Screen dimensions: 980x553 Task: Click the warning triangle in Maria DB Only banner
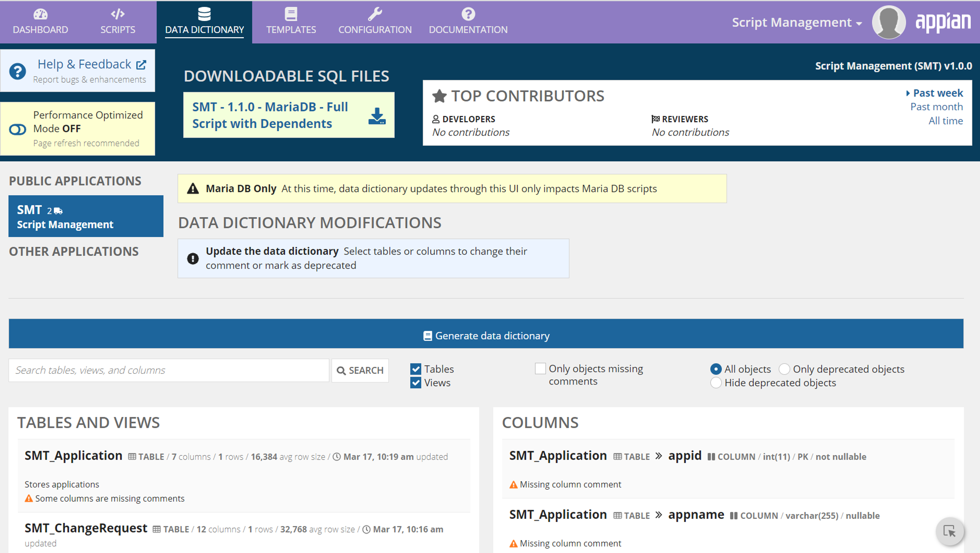(x=193, y=189)
